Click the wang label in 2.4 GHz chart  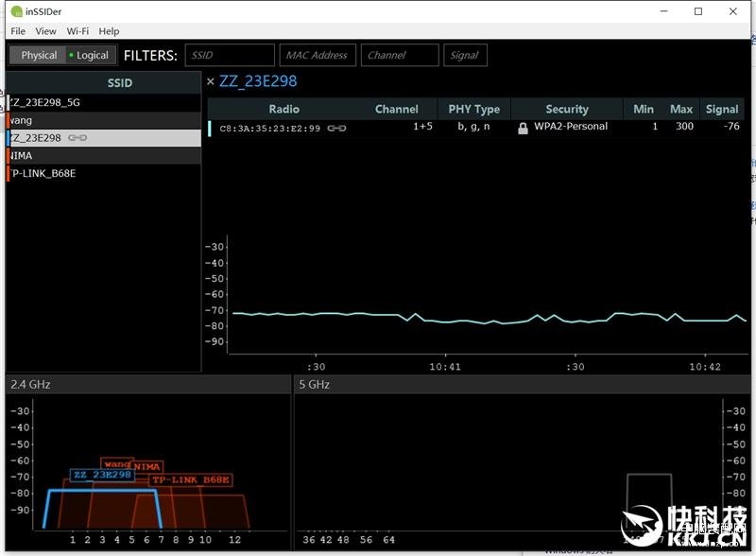[116, 464]
